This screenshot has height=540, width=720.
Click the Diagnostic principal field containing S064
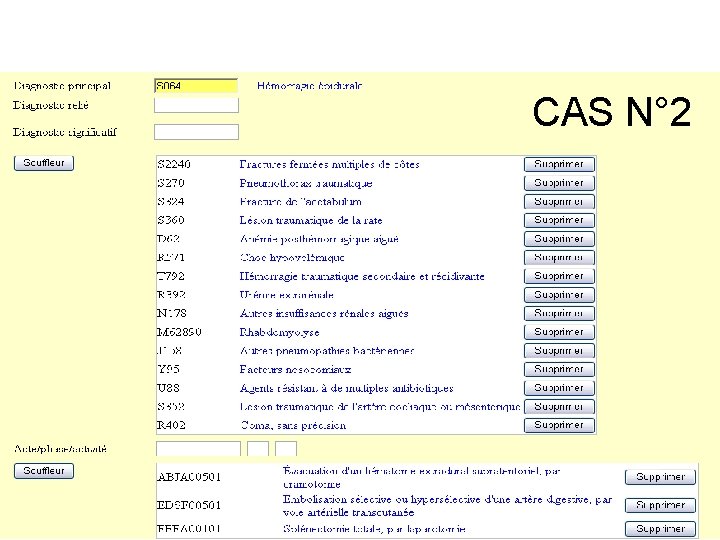196,86
